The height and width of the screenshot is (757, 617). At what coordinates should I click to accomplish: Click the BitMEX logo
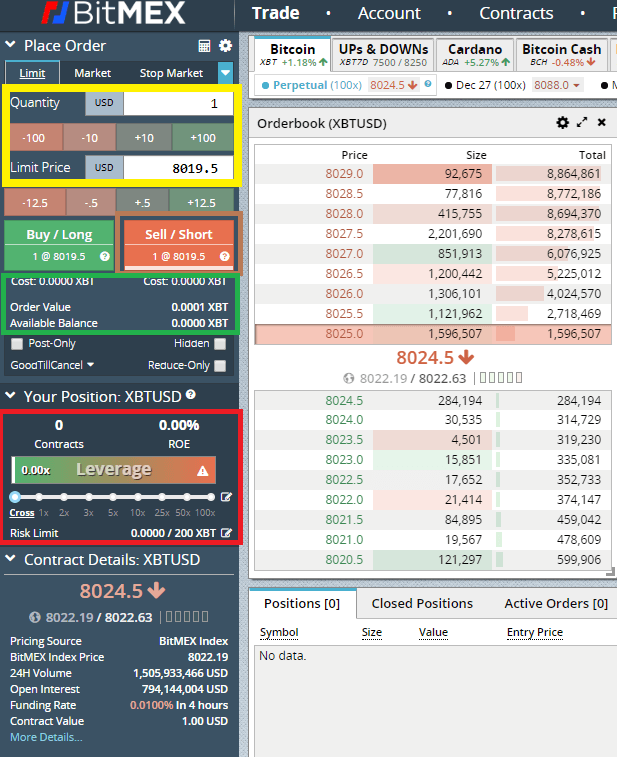tap(113, 13)
